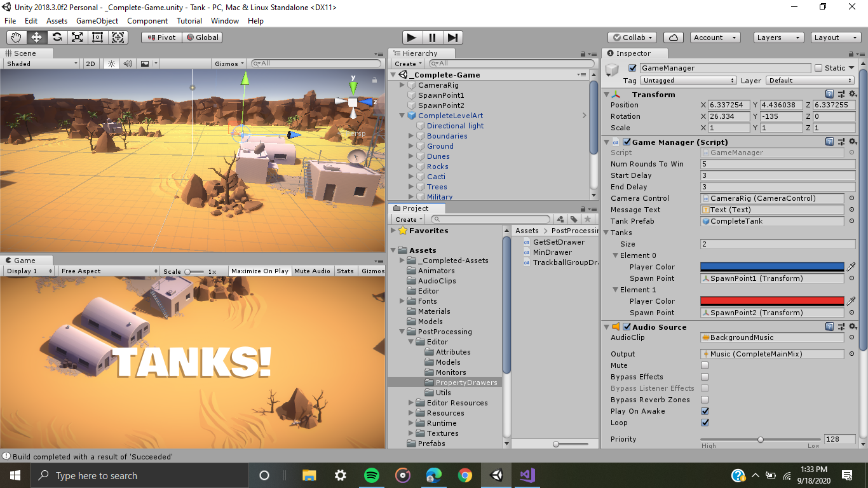This screenshot has height=488, width=868.
Task: Open object picker for AudioClip
Action: click(851, 337)
